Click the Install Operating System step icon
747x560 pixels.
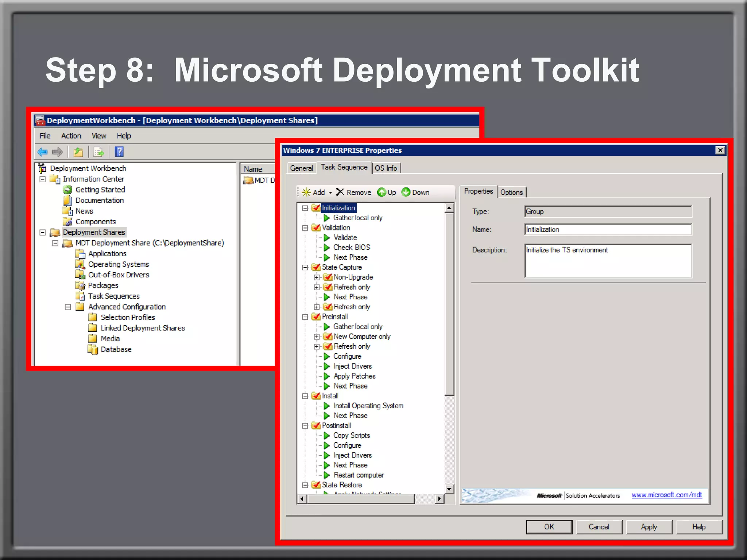[327, 406]
